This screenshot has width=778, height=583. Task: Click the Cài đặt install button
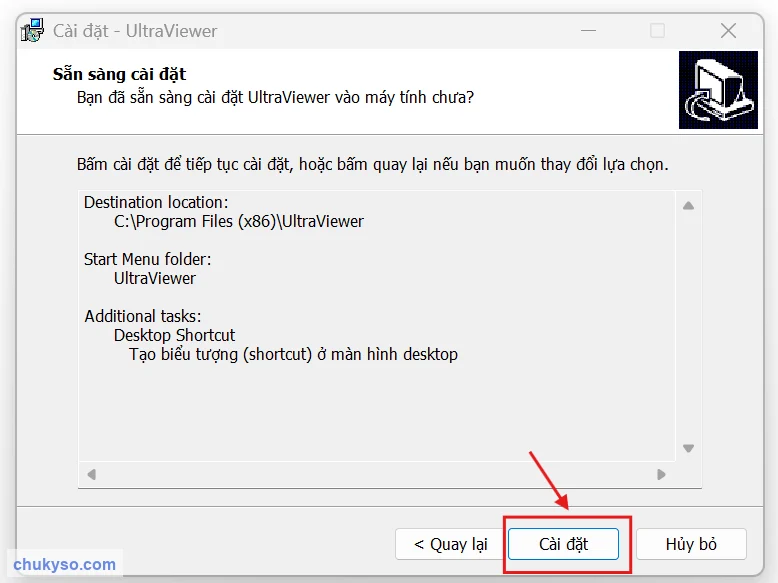coord(563,544)
